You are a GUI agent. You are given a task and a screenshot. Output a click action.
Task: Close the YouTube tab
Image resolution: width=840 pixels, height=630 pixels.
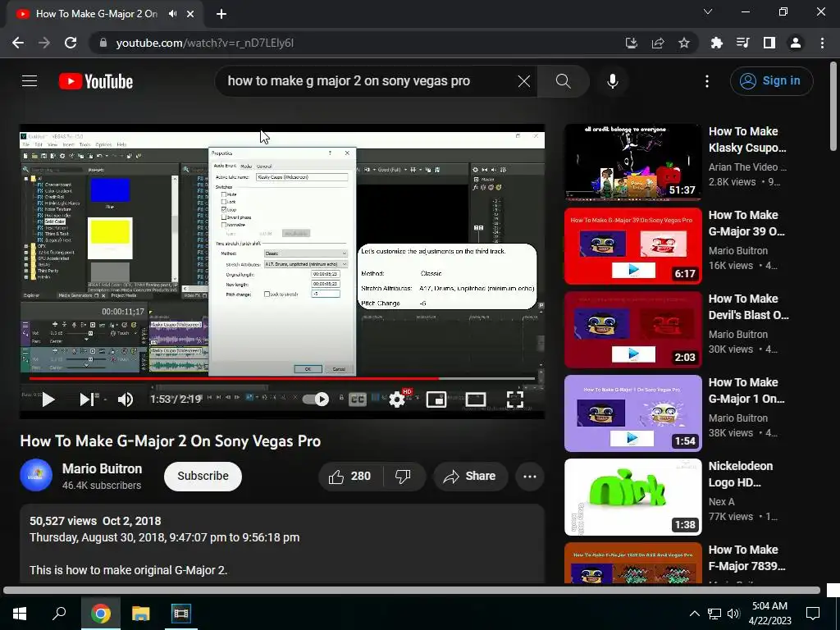tap(190, 14)
